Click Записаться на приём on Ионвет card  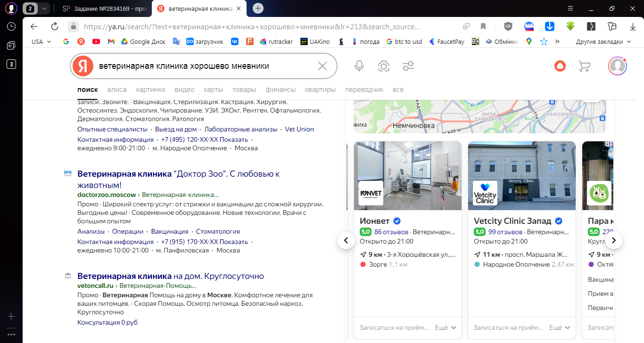click(x=394, y=327)
